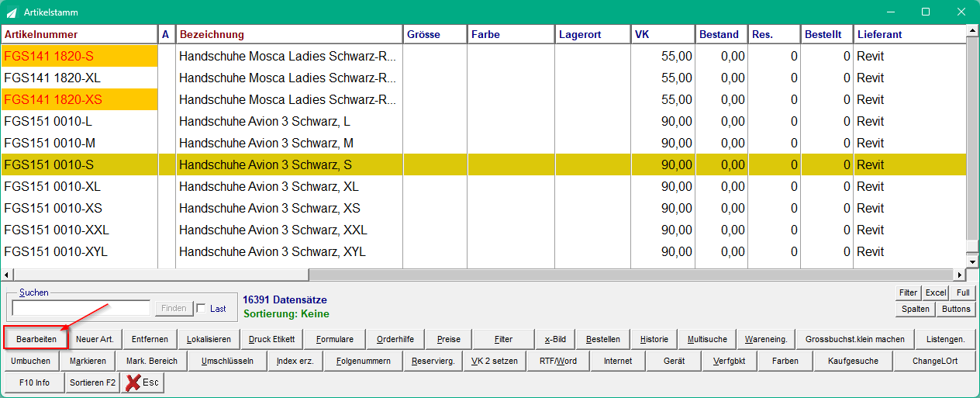Click the Internet button
This screenshot has width=980, height=398.
coord(618,361)
